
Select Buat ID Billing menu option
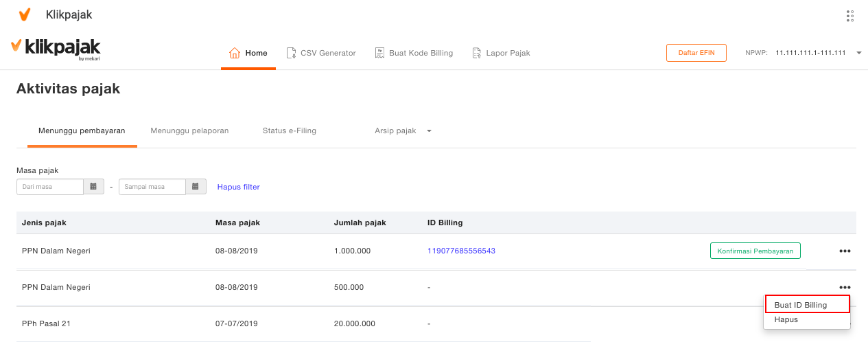[x=808, y=304]
